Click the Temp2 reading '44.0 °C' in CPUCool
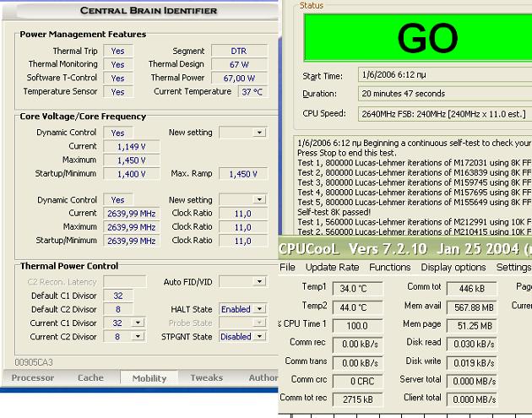 [357, 307]
